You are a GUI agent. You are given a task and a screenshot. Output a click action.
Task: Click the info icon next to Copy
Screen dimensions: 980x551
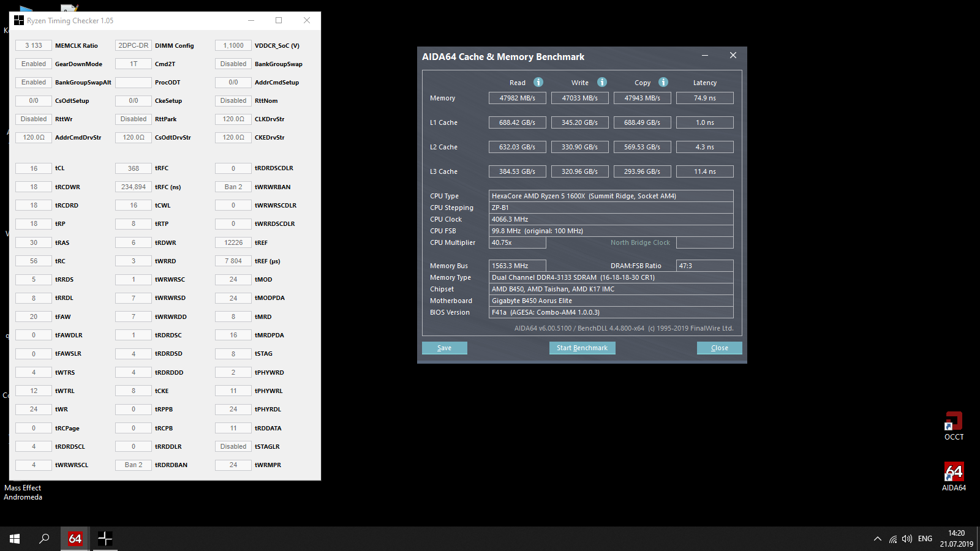[663, 82]
